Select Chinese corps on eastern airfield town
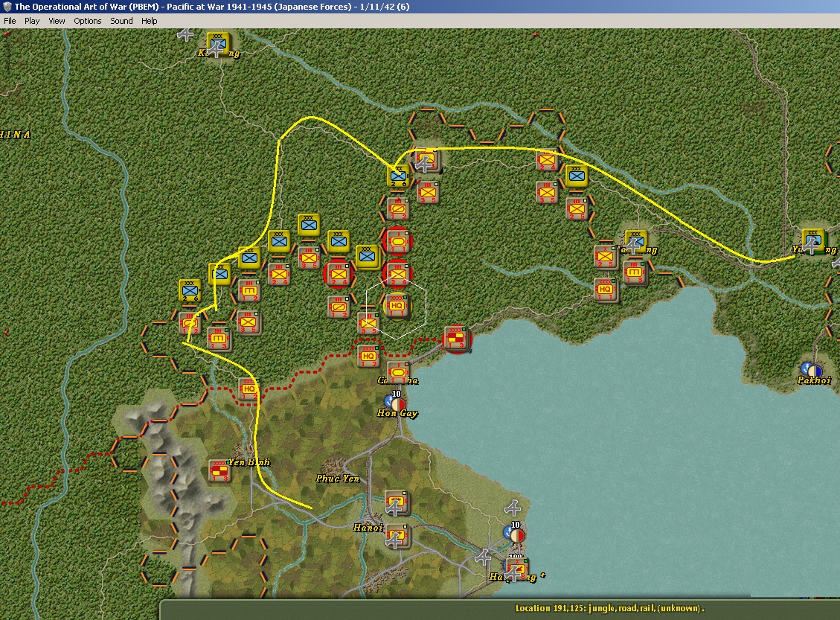This screenshot has width=840, height=620. [636, 241]
